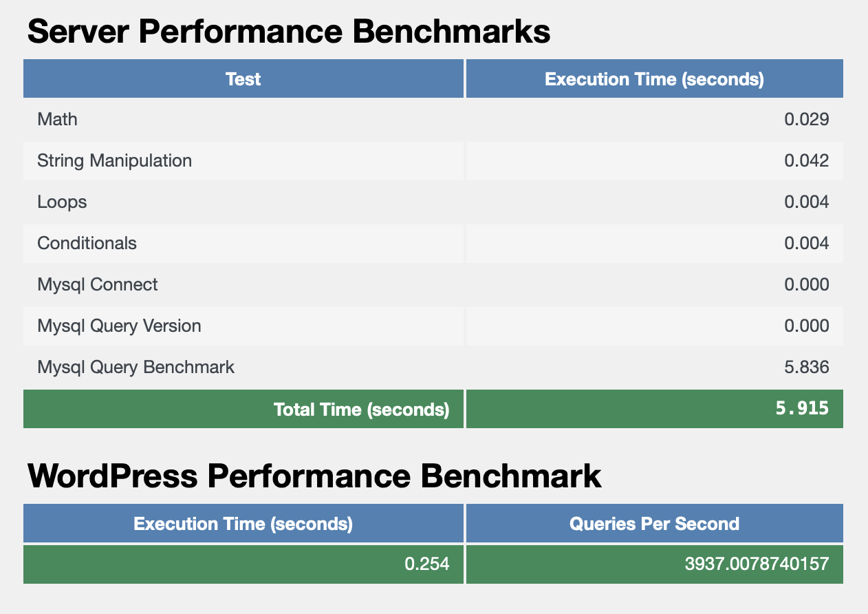This screenshot has height=614, width=868.
Task: Click the 0.029 Math execution time
Action: pyautogui.click(x=806, y=120)
